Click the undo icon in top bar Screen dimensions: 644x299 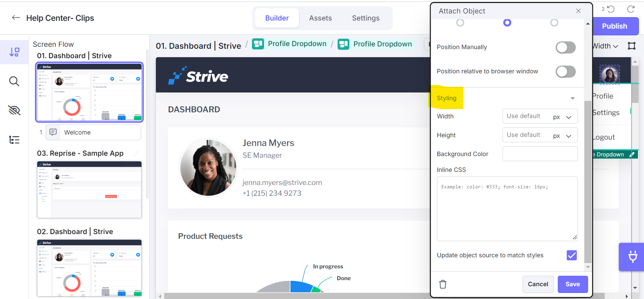click(x=610, y=9)
